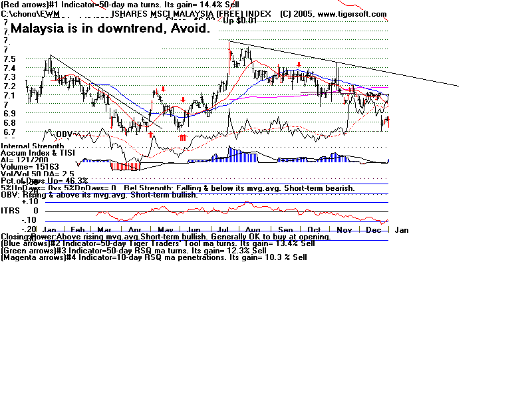Select the Nov month label on the axis
Screen dimensions: 532x399
342,229
